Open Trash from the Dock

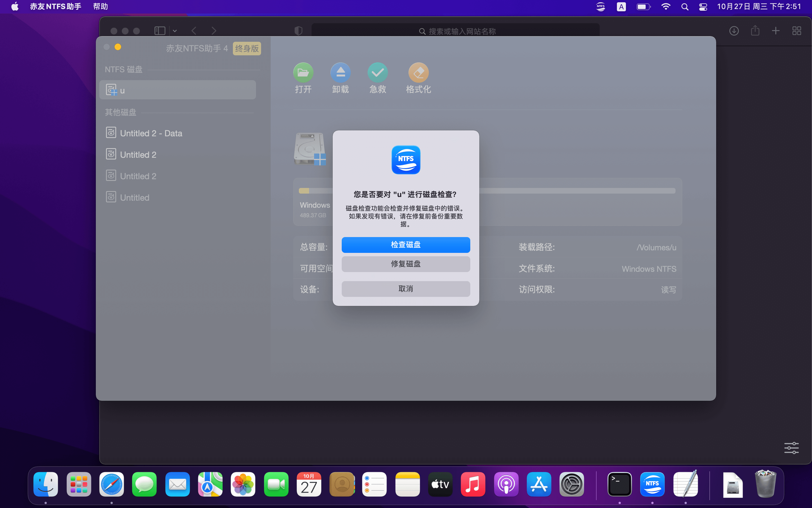[x=765, y=484]
